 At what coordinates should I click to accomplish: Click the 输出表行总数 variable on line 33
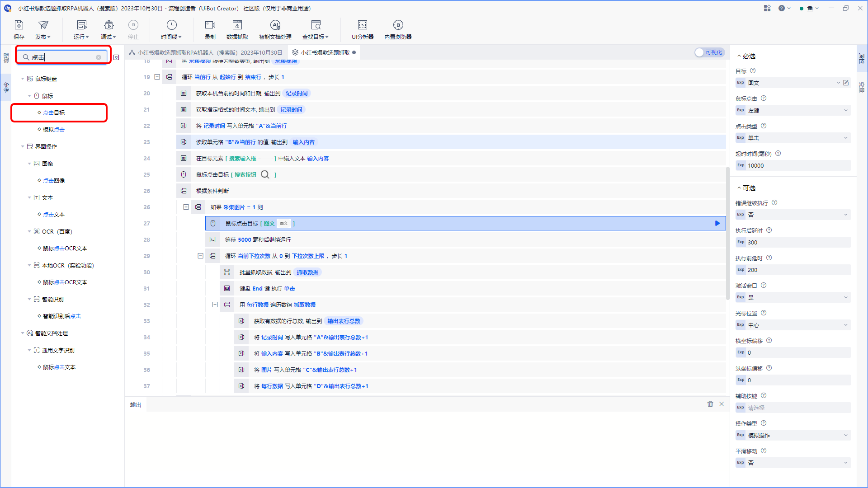[x=344, y=321]
